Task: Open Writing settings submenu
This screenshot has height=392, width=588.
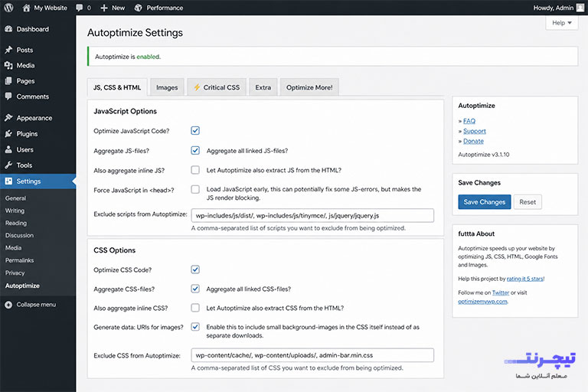Action: pyautogui.click(x=15, y=211)
